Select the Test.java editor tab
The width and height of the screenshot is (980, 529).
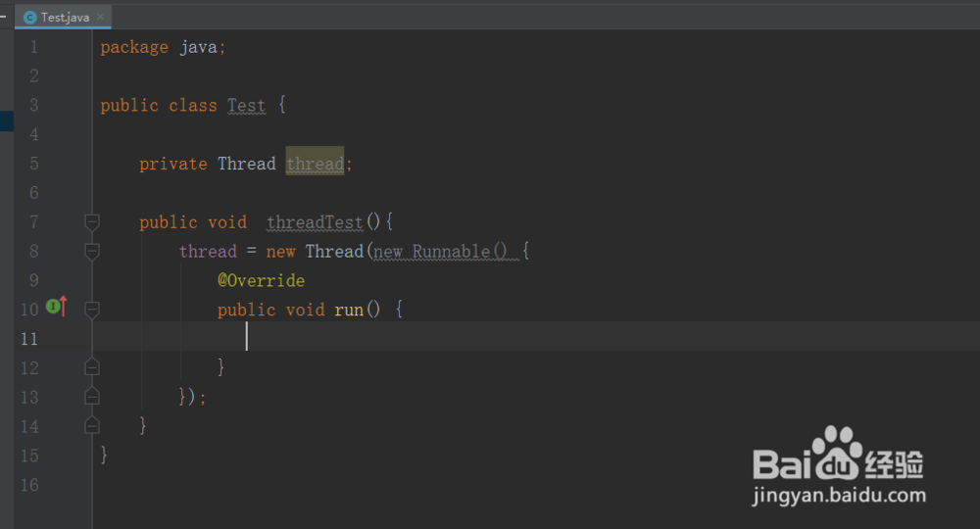63,17
